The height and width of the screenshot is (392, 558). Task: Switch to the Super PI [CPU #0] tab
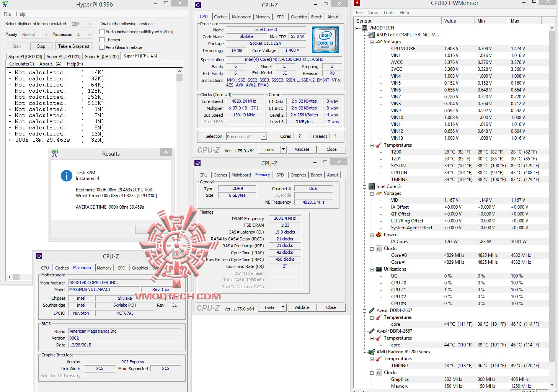pyautogui.click(x=25, y=56)
